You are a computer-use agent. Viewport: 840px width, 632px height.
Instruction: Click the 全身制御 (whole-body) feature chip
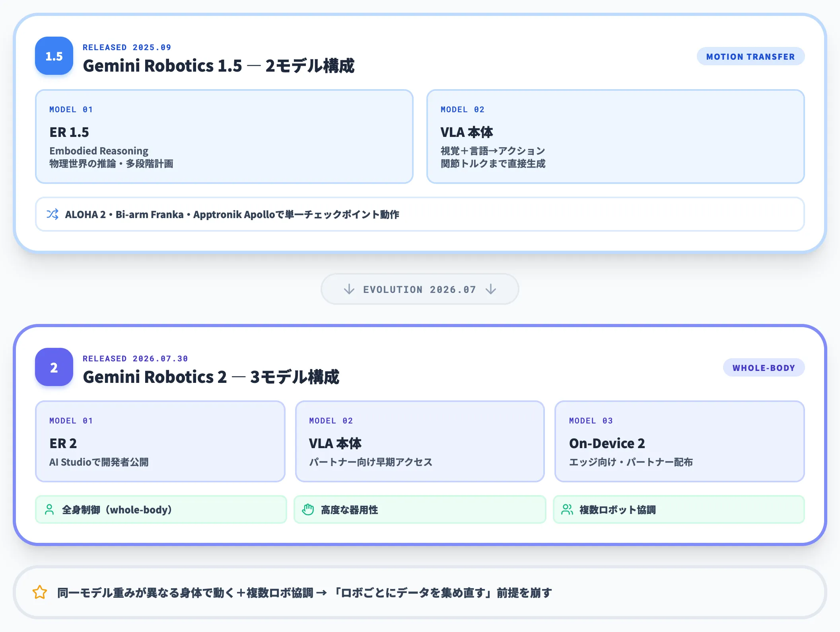pyautogui.click(x=161, y=509)
